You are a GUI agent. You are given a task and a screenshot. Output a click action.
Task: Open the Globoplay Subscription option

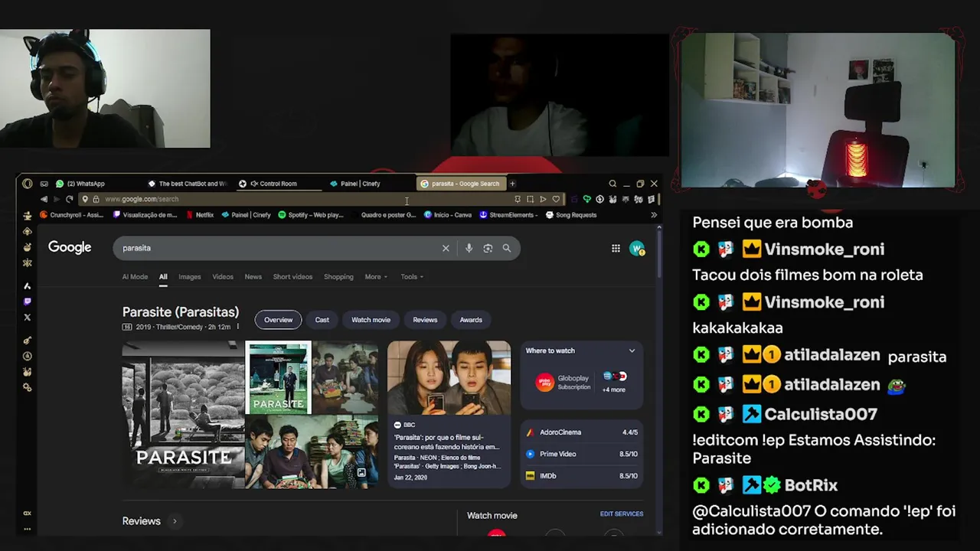pos(563,383)
